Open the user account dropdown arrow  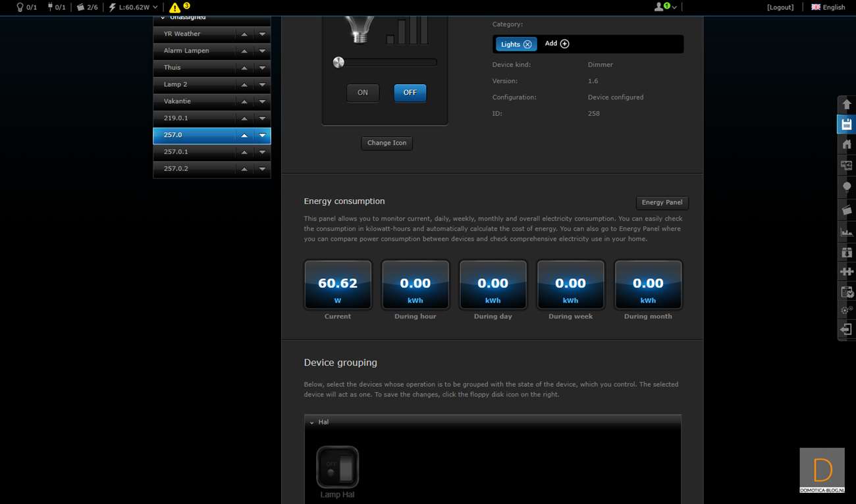click(x=674, y=8)
